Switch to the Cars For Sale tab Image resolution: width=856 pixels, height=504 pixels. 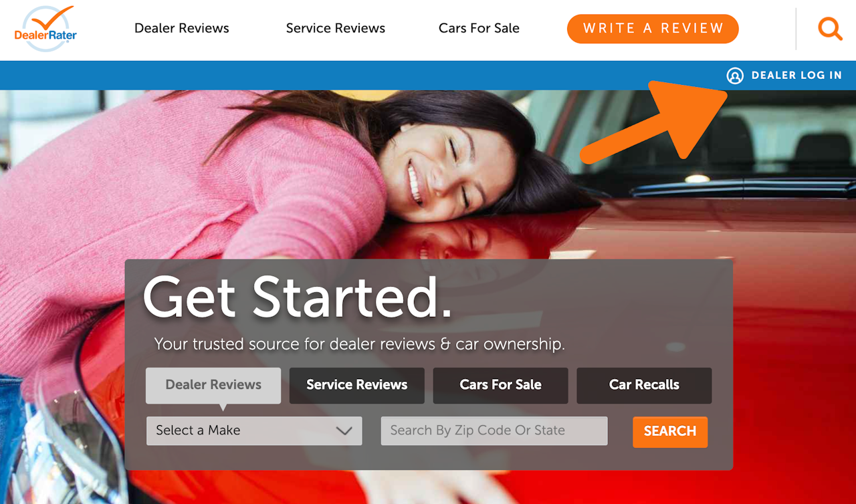pyautogui.click(x=501, y=385)
